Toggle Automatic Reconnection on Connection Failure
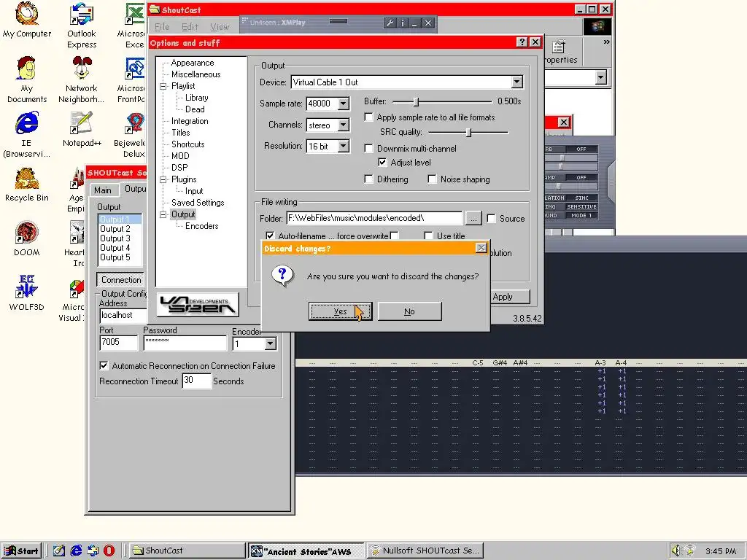Viewport: 747px width, 560px height. 104,366
